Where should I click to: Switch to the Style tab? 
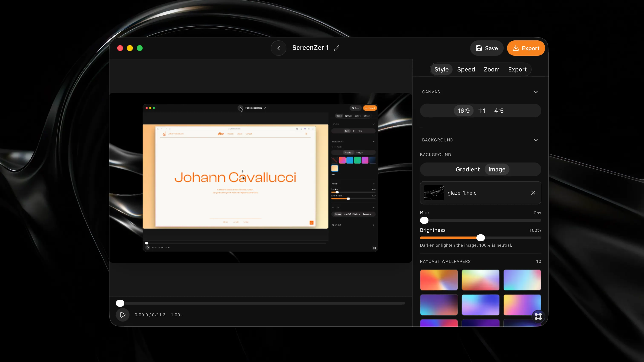[441, 69]
